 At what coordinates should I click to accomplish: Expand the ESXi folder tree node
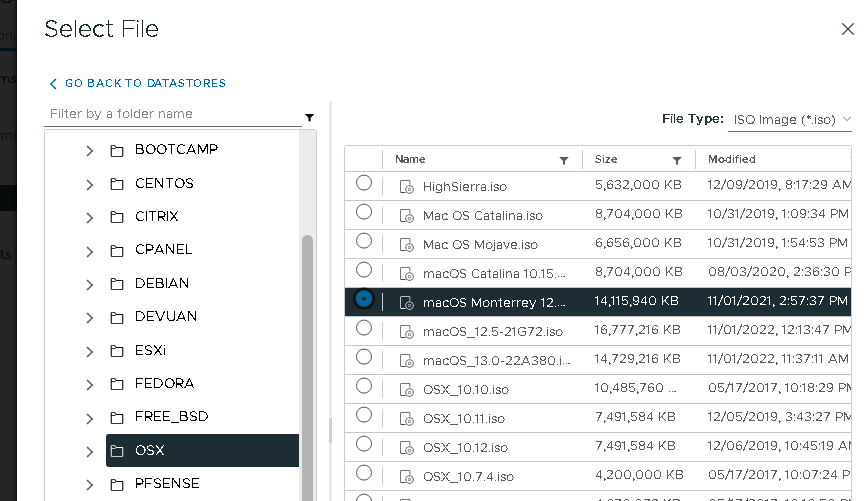[90, 352]
